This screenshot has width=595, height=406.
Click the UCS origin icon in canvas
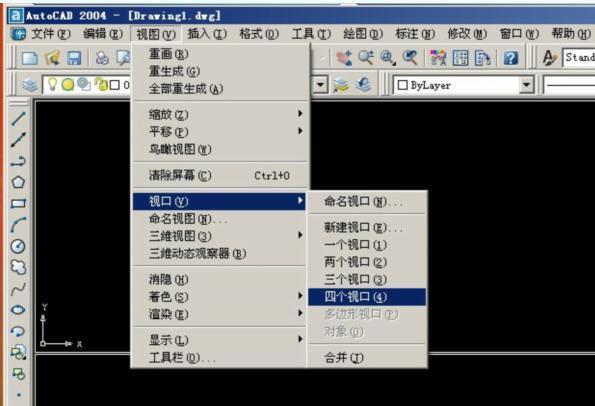(60, 326)
